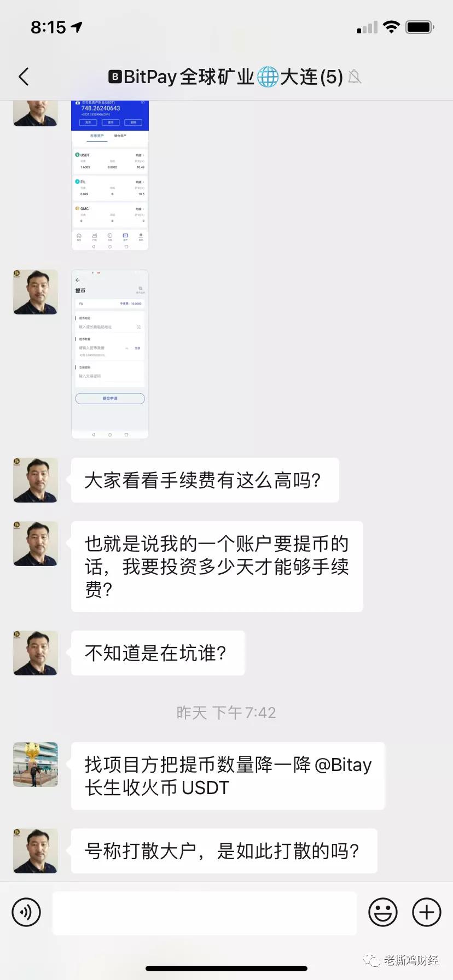The image size is (453, 980).
Task: Tap the voice input icon
Action: (x=26, y=912)
